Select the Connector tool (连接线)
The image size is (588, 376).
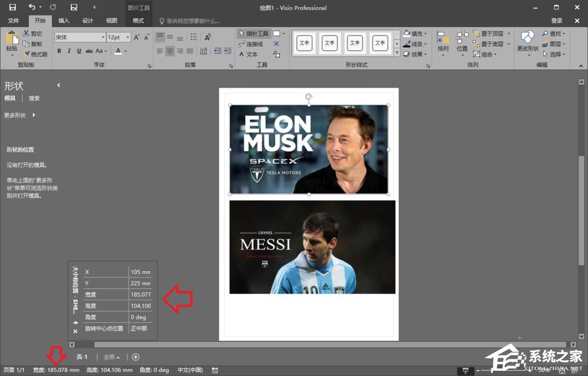tap(250, 44)
